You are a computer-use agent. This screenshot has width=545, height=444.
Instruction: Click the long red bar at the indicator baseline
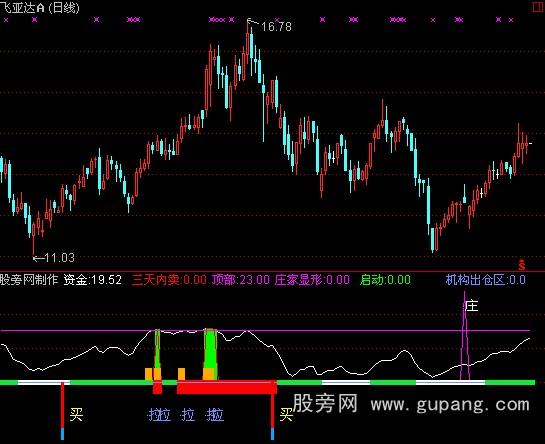point(227,387)
